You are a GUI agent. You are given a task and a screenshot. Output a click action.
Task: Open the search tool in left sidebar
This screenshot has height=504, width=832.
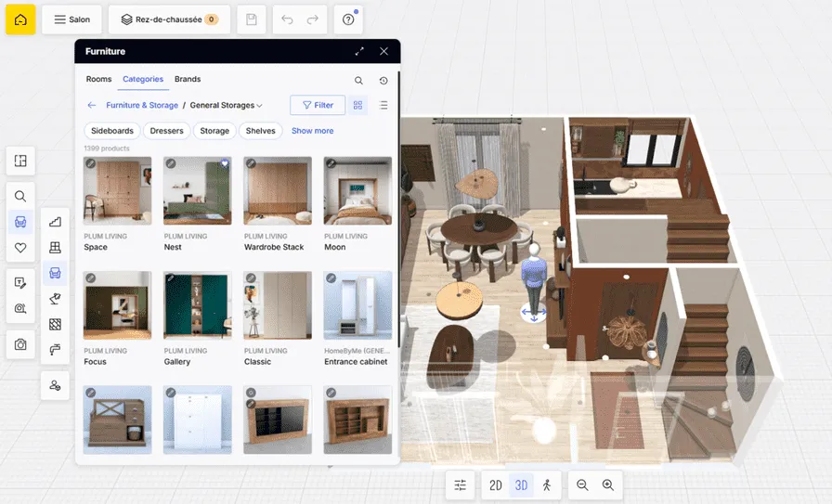click(20, 196)
